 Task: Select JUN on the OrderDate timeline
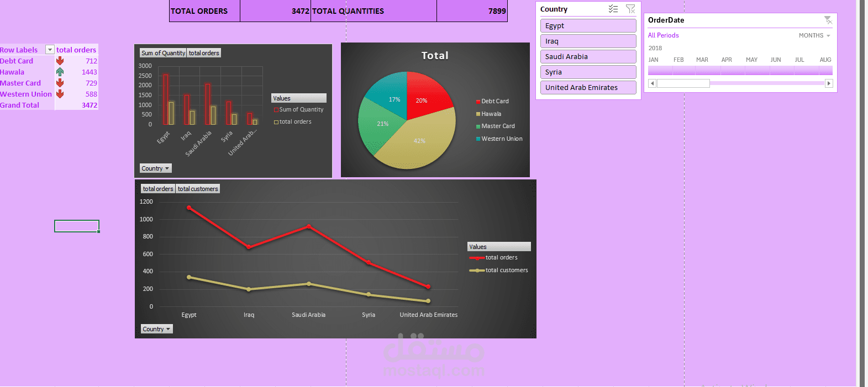coord(781,70)
